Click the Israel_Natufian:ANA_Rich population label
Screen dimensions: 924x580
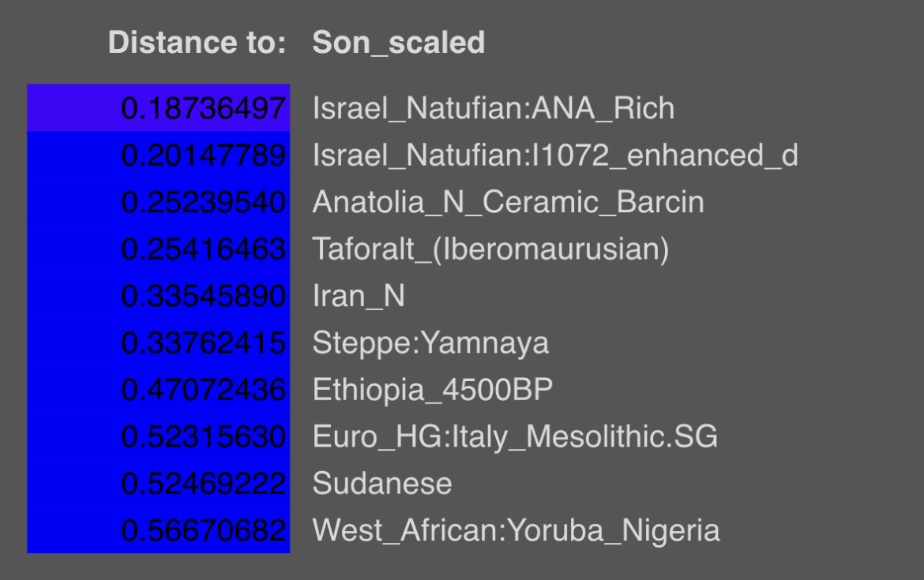[494, 108]
